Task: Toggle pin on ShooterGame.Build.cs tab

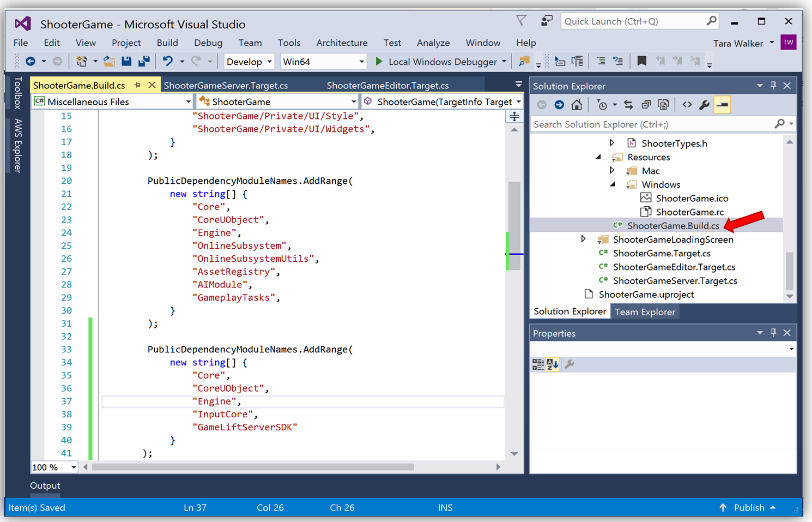Action: click(x=137, y=85)
